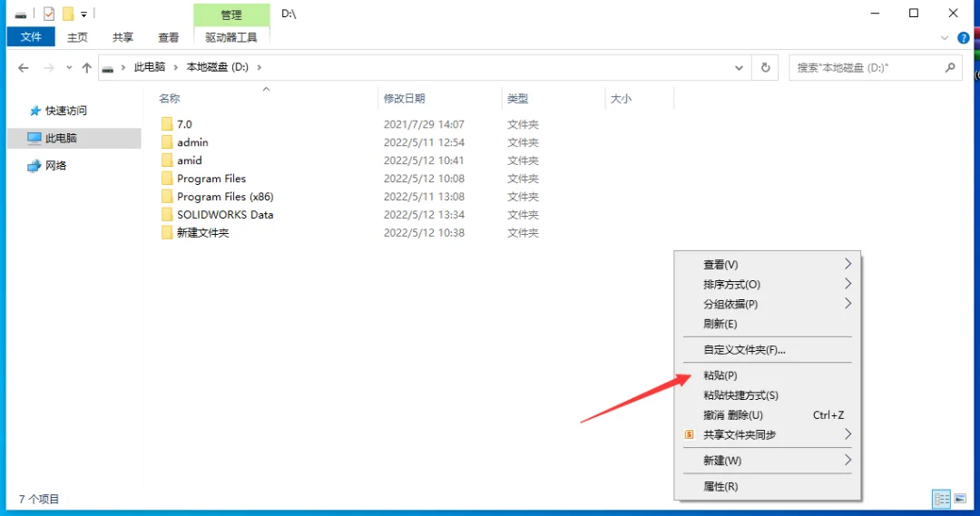Select the Program Files (x86) folder icon
The width and height of the screenshot is (980, 516).
point(167,196)
